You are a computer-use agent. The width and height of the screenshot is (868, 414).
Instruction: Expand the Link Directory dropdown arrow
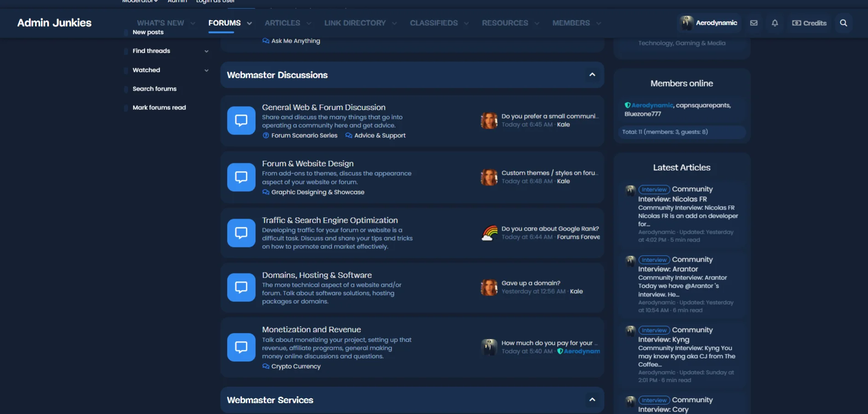[x=394, y=23]
